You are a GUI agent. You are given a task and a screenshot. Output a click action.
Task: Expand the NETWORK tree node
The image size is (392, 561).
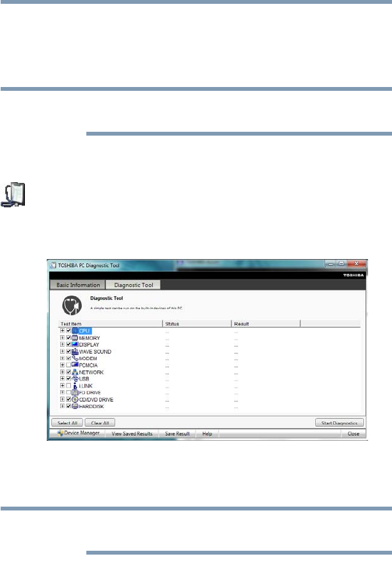[62, 372]
